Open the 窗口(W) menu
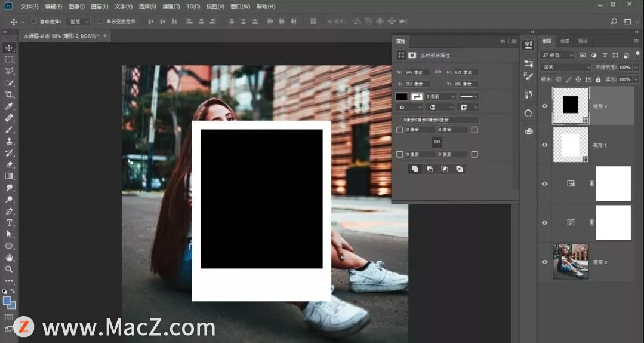Screen dimensions: 644x343 pos(241,7)
